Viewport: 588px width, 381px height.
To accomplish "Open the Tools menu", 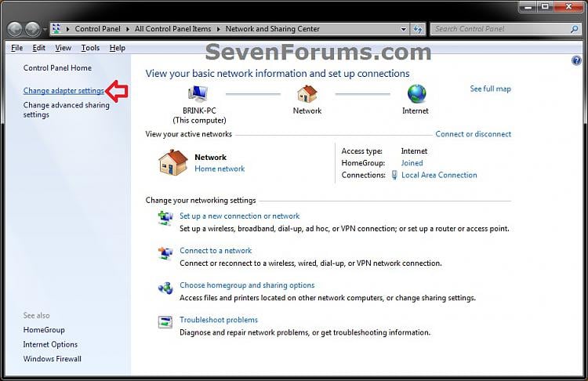I will (x=90, y=48).
